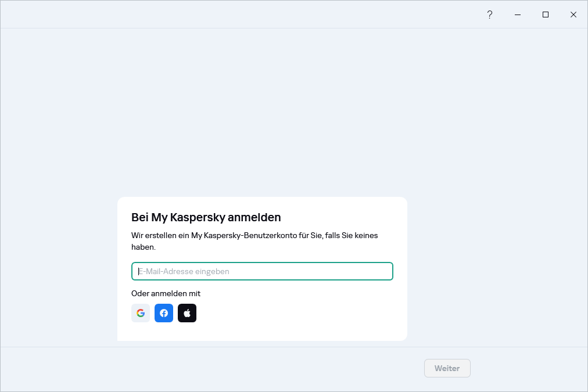The image size is (588, 392).
Task: Open application help from the titlebar
Action: pyautogui.click(x=490, y=14)
